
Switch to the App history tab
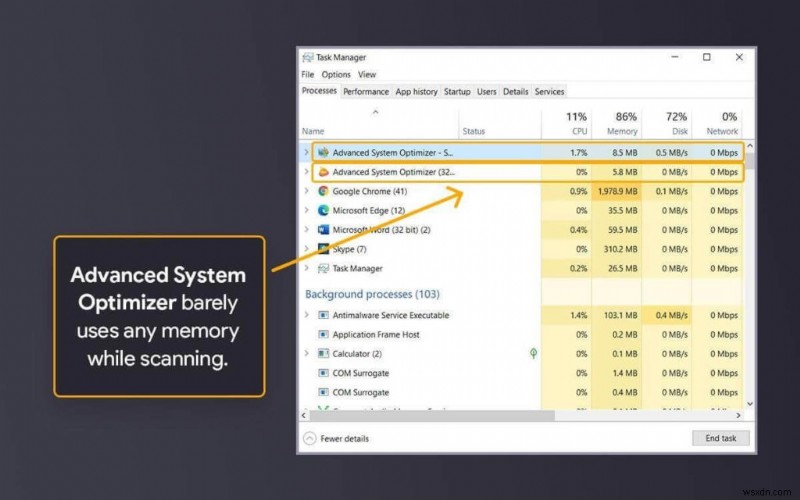pos(416,92)
